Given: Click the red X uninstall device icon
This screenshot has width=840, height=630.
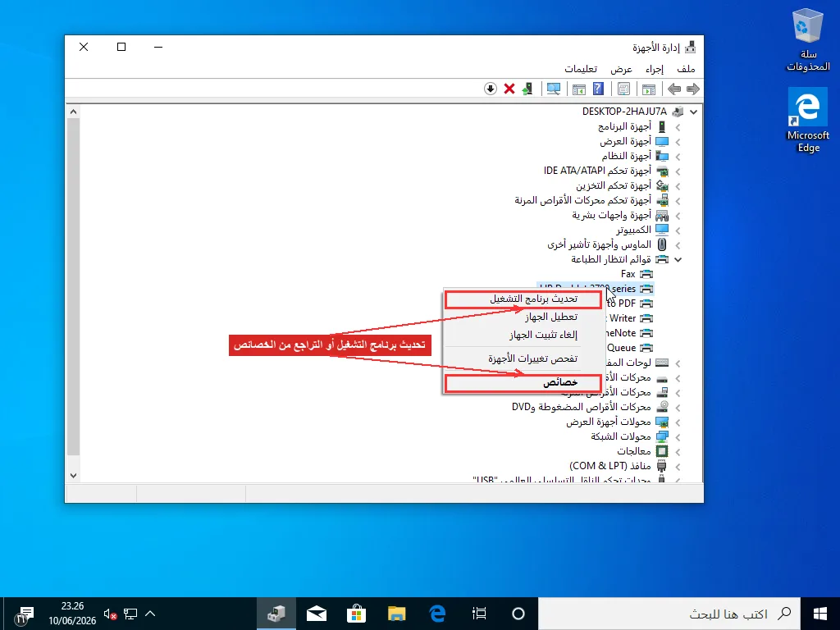Looking at the screenshot, I should tap(509, 89).
